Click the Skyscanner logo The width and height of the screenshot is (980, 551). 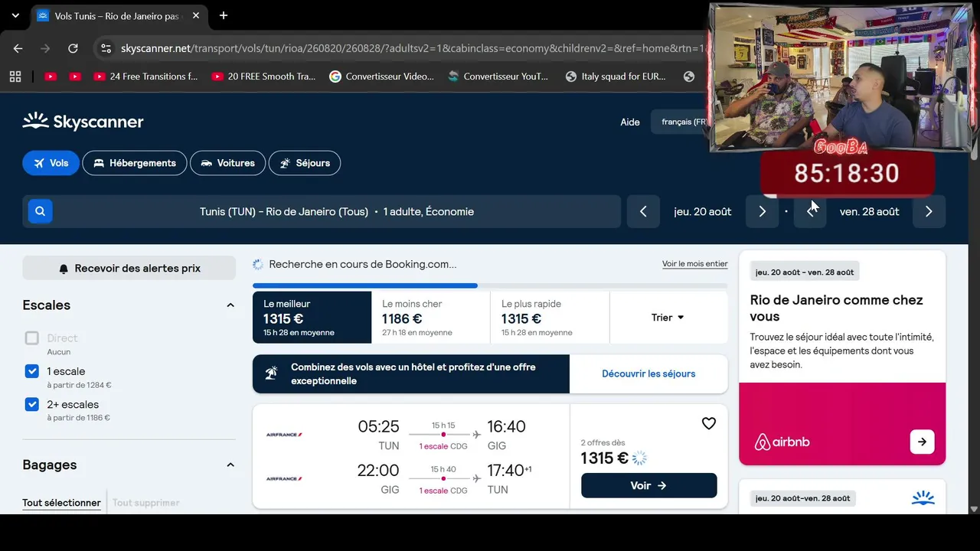click(83, 121)
